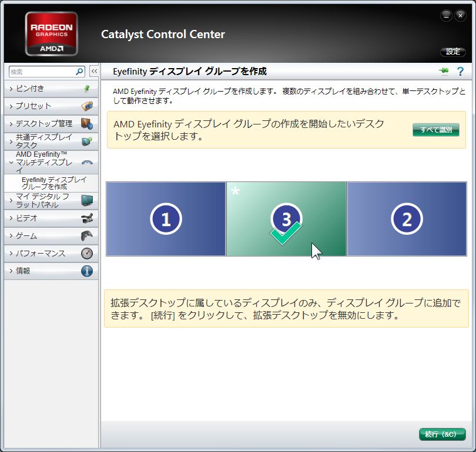Click the green pin icon next to ピン付き
Screen dimensions: 476x452
click(87, 89)
